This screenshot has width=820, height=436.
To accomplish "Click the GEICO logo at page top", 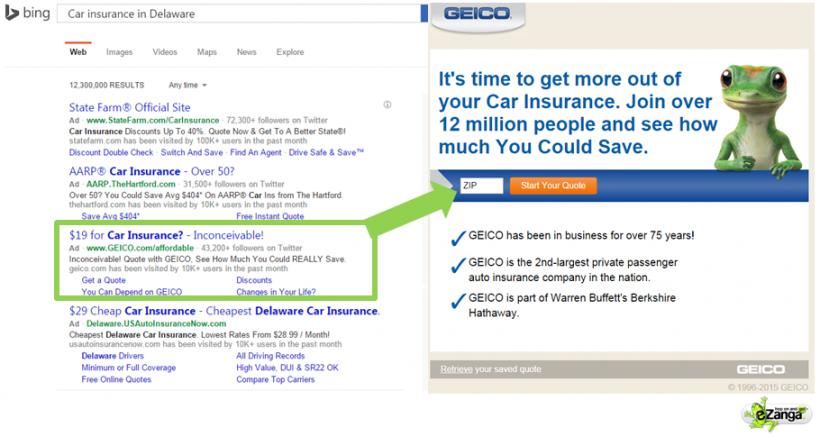I will [x=477, y=14].
